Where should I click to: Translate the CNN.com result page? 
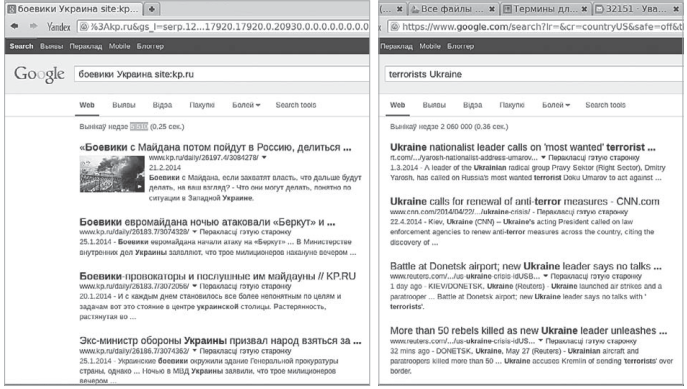582,212
